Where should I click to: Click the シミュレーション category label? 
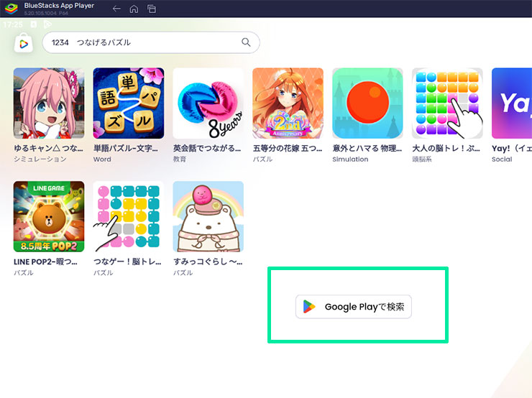[x=40, y=159]
